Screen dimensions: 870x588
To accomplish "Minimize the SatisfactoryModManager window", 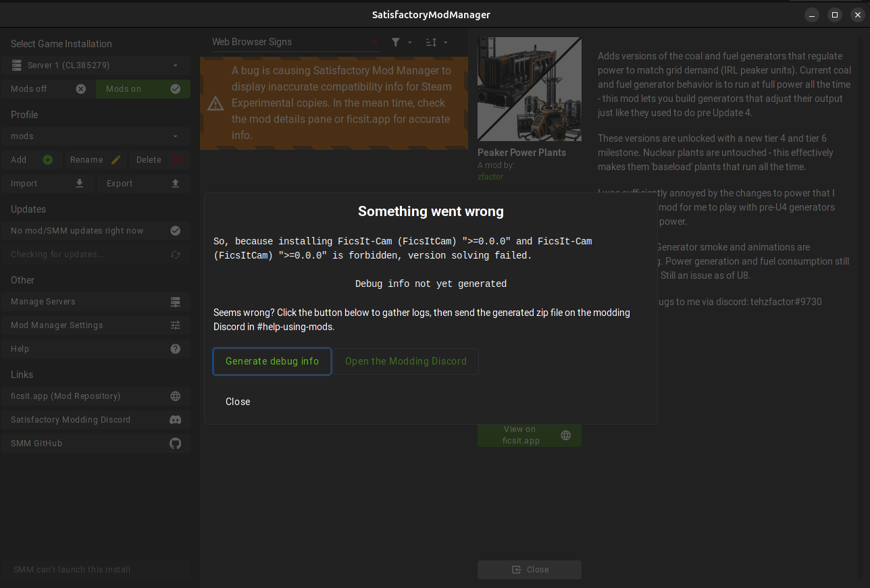I will (812, 15).
